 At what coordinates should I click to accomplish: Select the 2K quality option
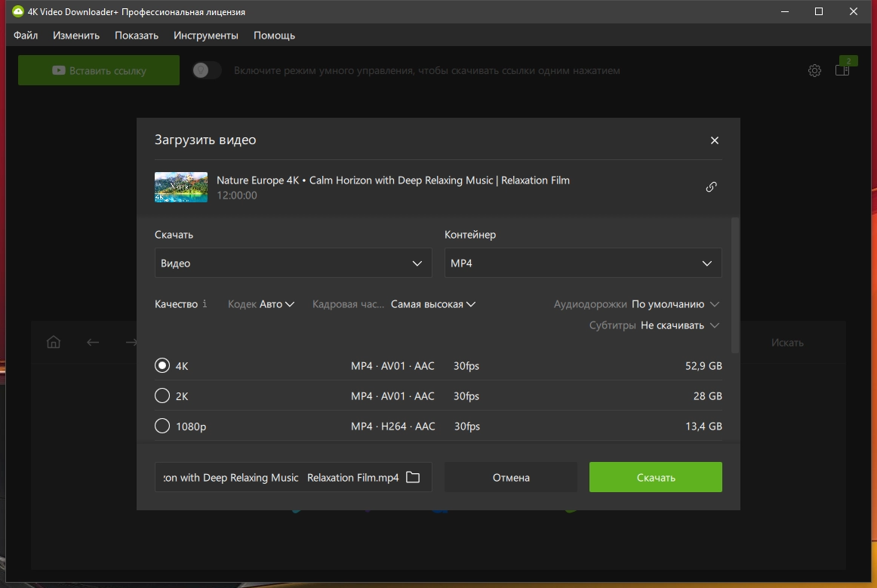click(162, 396)
